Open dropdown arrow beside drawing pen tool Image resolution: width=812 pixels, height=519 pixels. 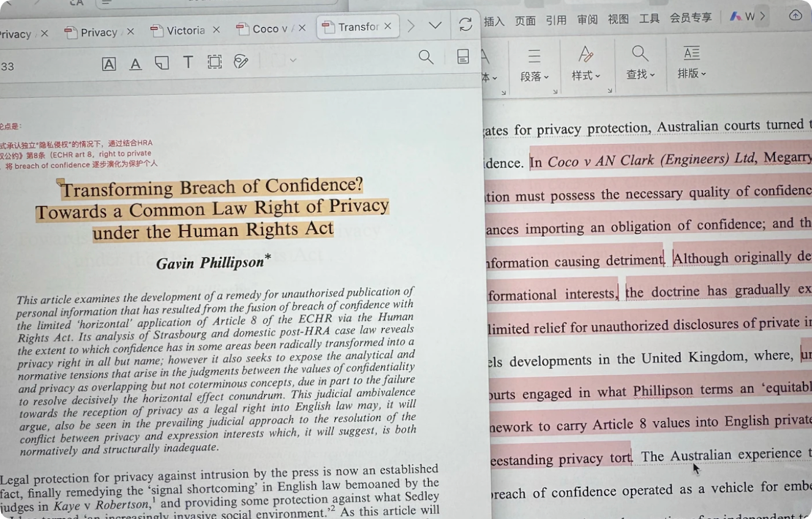point(293,60)
